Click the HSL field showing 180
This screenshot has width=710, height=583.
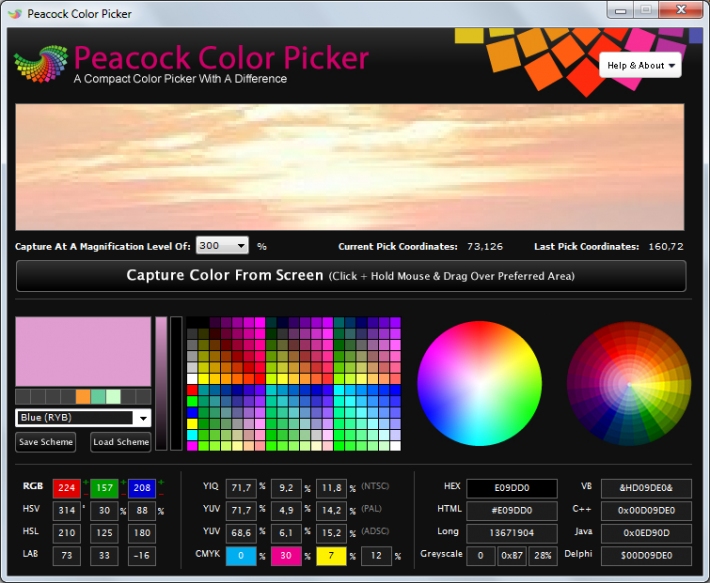click(142, 533)
